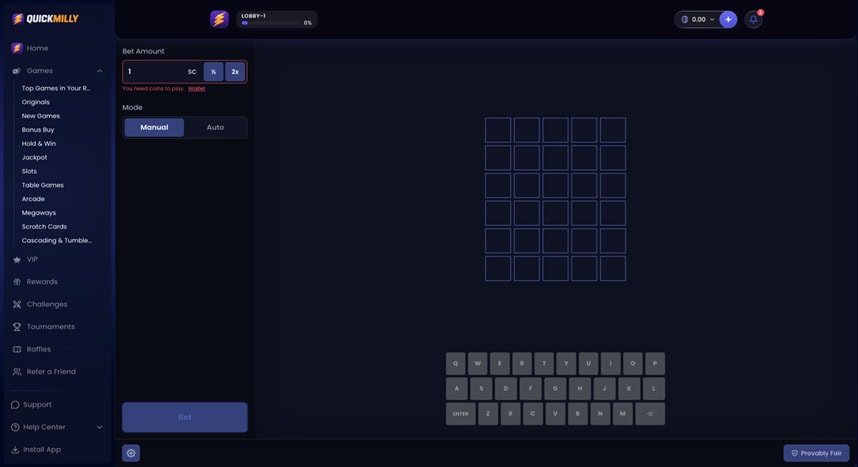Collapse the Games sidebar section
This screenshot has height=467, width=858.
[99, 71]
